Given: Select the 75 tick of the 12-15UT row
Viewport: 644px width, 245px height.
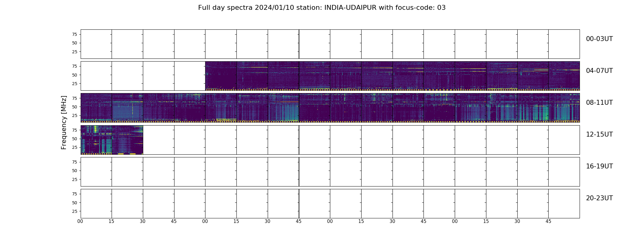Looking at the screenshot, I should pyautogui.click(x=75, y=130).
